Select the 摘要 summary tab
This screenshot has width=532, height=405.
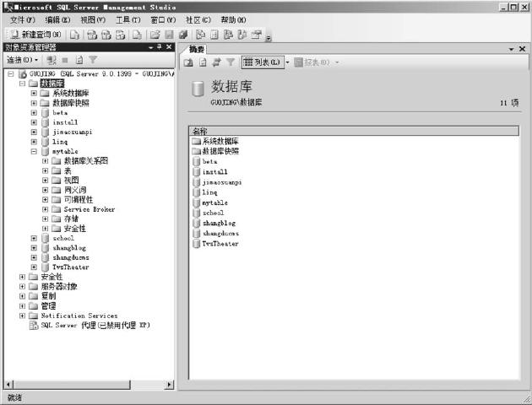click(x=196, y=49)
